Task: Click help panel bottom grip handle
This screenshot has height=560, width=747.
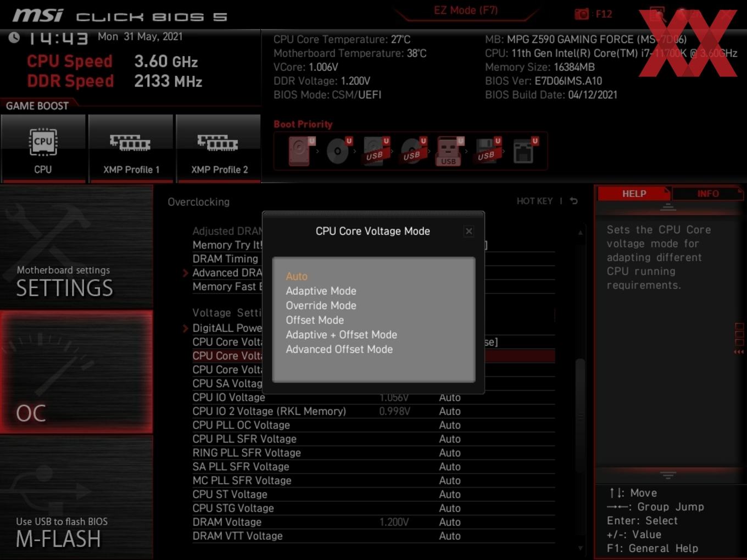Action: tap(668, 475)
